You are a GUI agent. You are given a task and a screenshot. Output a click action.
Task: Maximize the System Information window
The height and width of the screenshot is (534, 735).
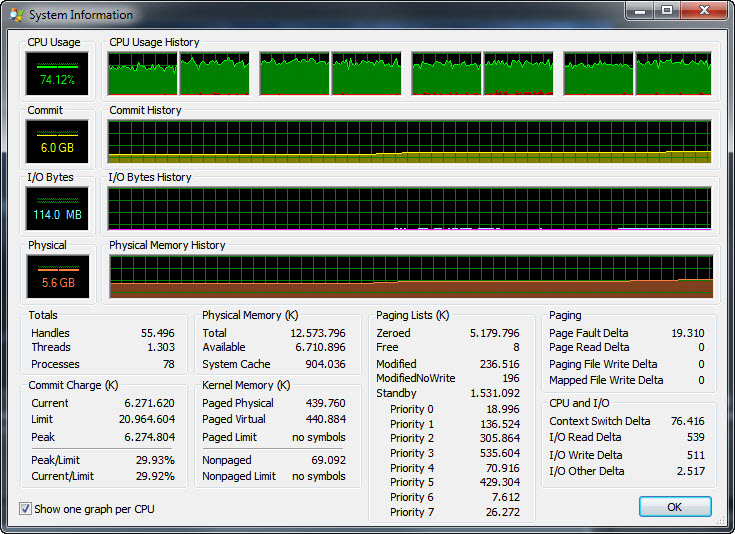click(x=666, y=11)
